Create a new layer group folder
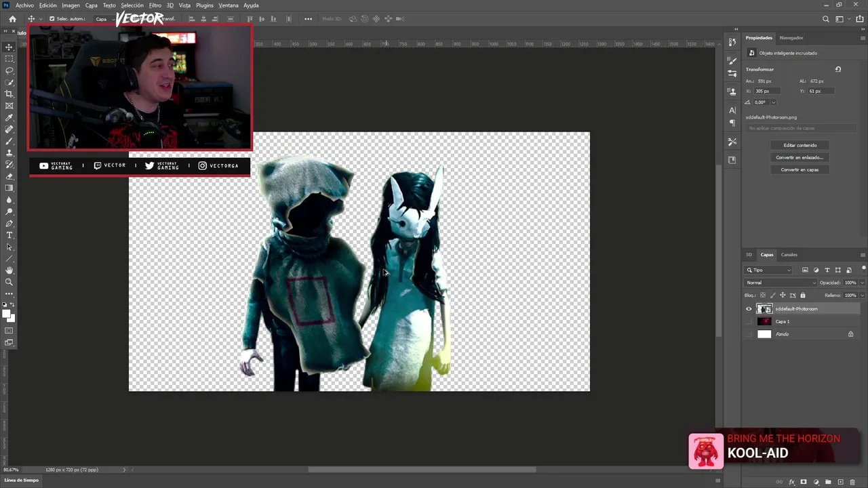 click(828, 482)
